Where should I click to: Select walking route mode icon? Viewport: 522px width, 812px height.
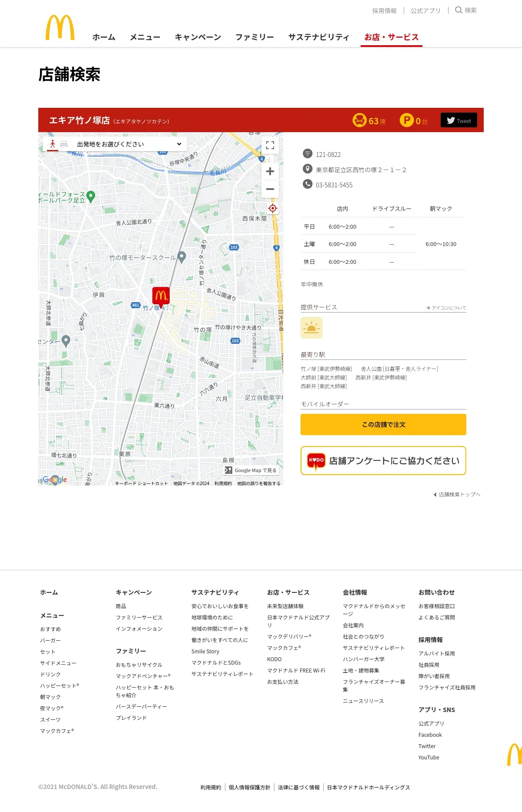53,144
